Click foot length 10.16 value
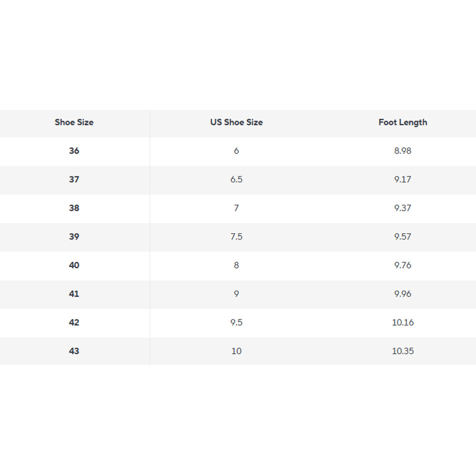 click(403, 322)
